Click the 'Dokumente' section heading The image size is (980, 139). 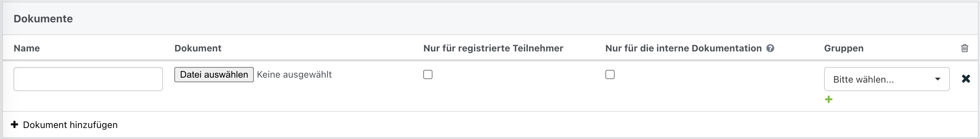click(x=43, y=18)
